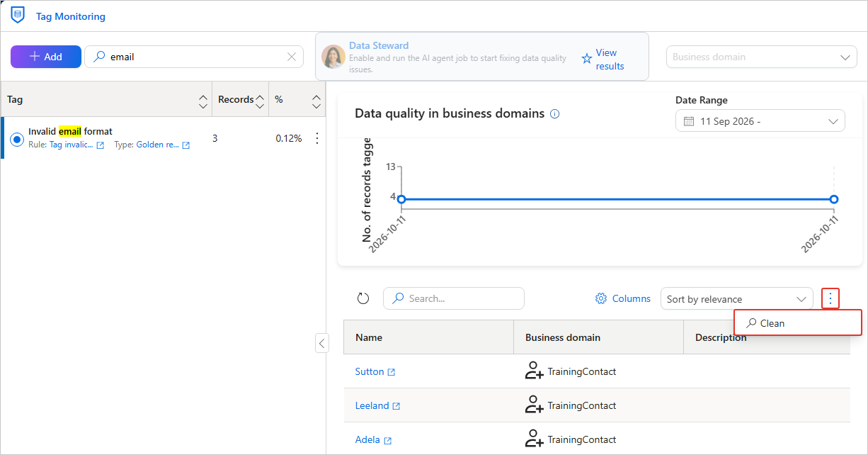Open Columns settings gear

(x=601, y=298)
